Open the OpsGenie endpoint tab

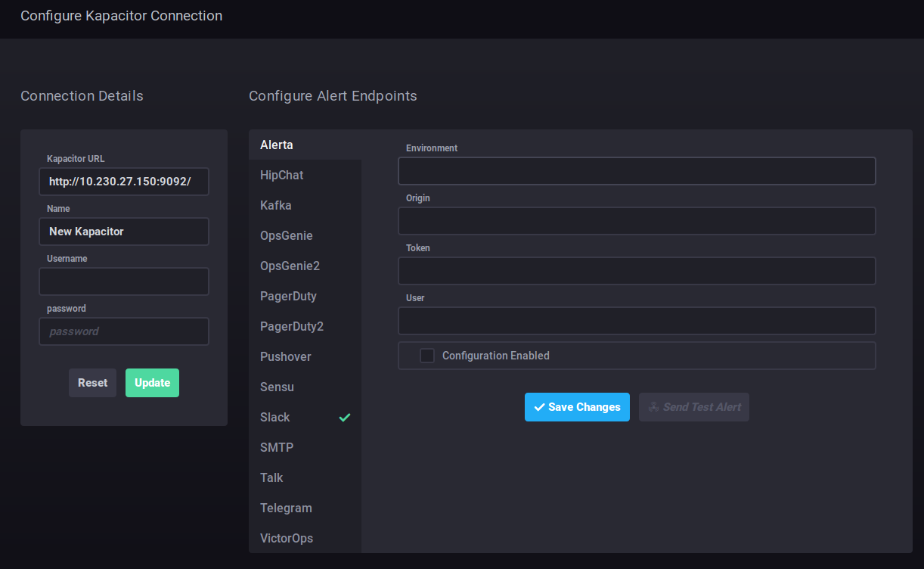305,235
